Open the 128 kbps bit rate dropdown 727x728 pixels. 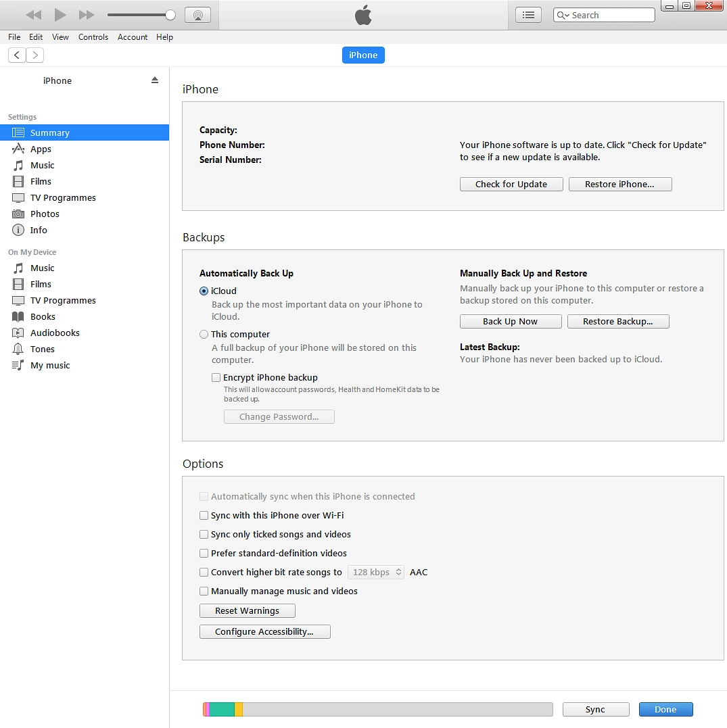point(376,573)
